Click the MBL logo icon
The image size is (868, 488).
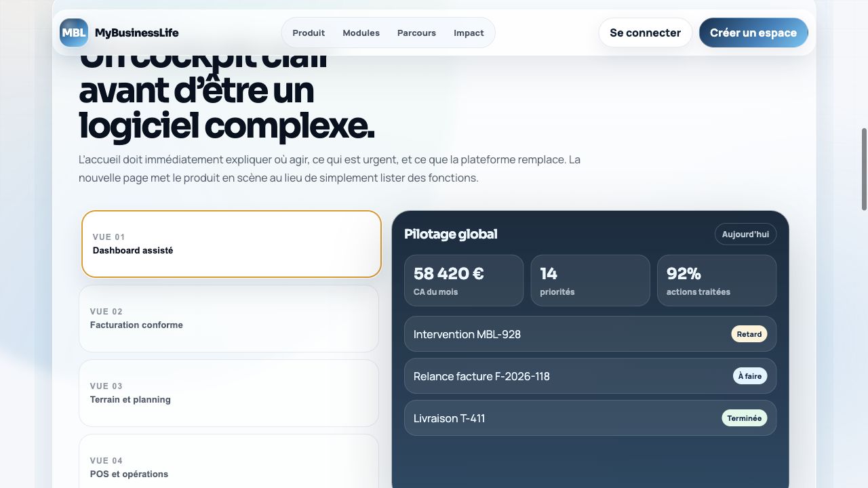[74, 33]
